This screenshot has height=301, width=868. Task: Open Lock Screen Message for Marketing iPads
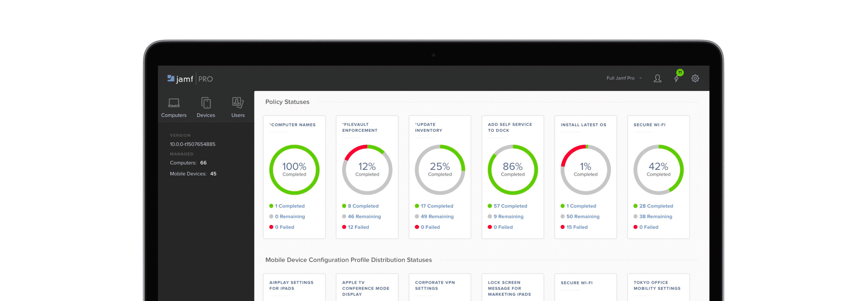pyautogui.click(x=509, y=288)
